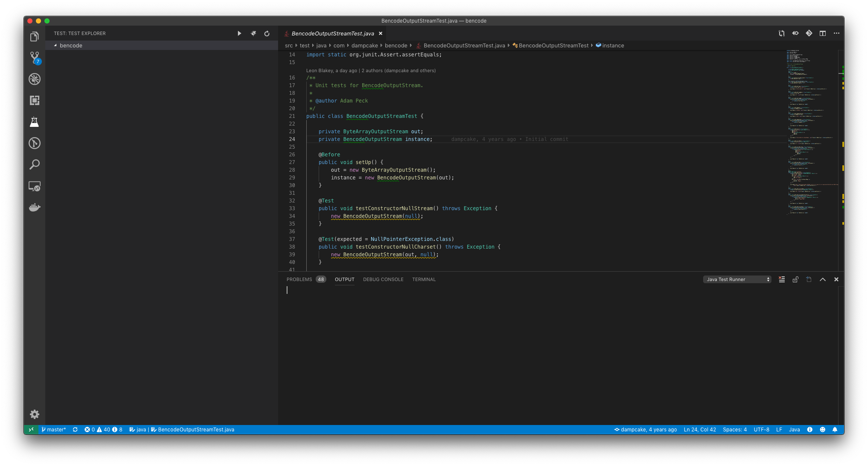Open the Test flask view
Viewport: 868px width, 466px height.
pos(35,122)
